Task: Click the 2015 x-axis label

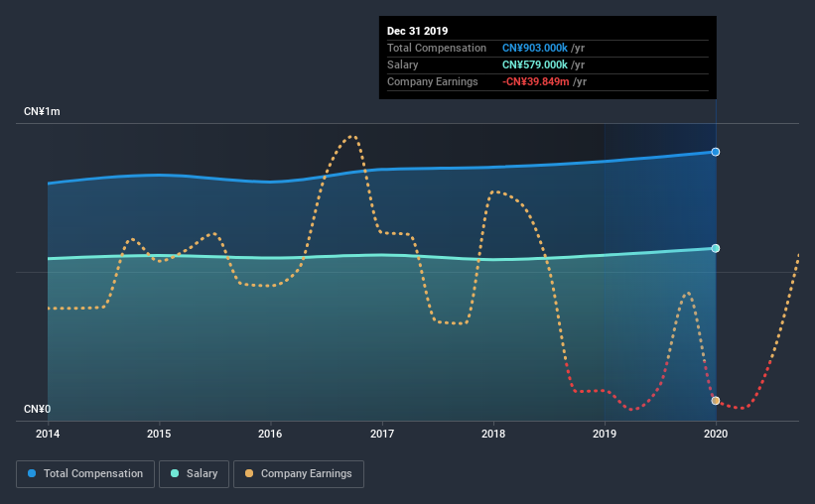Action: [x=159, y=434]
